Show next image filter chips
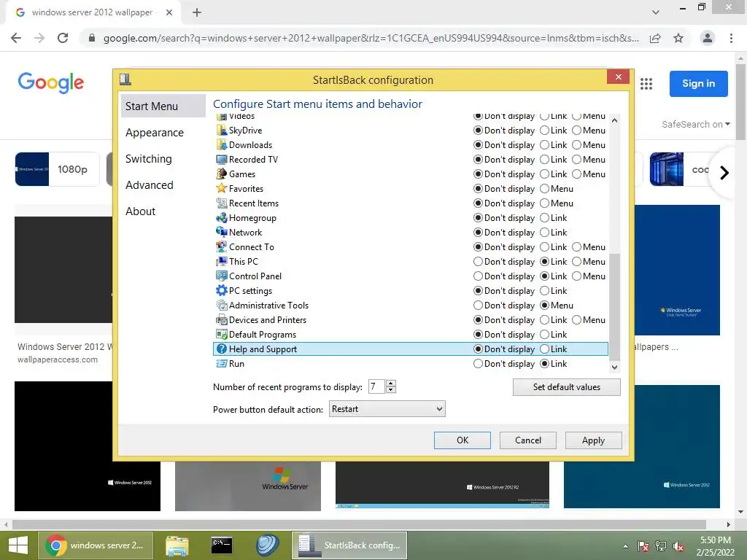 pyautogui.click(x=724, y=172)
